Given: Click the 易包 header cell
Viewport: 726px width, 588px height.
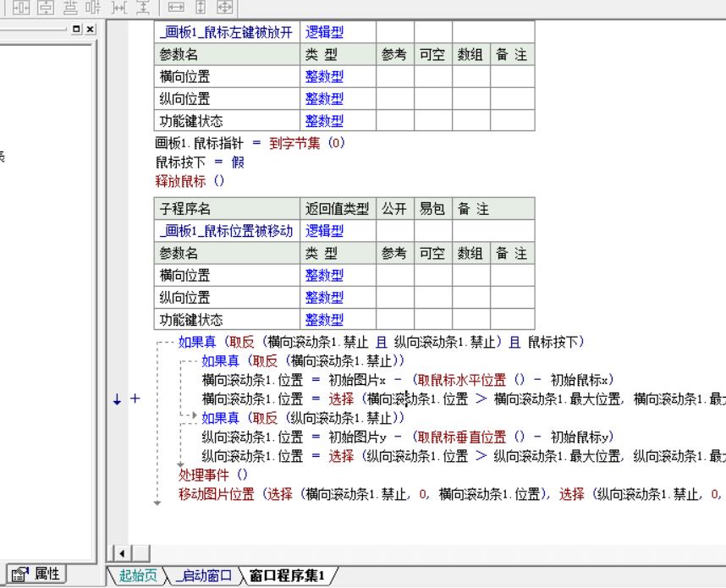Looking at the screenshot, I should coord(433,209).
